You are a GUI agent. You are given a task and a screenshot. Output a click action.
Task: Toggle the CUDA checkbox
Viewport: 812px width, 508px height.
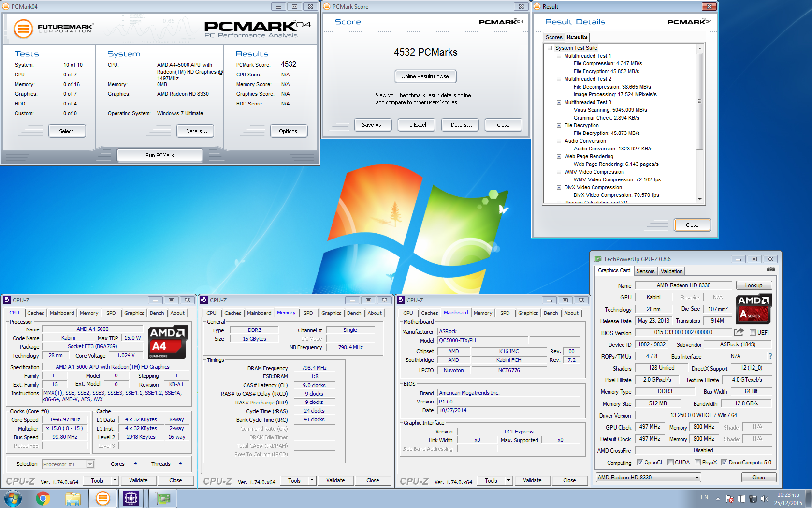coord(670,463)
